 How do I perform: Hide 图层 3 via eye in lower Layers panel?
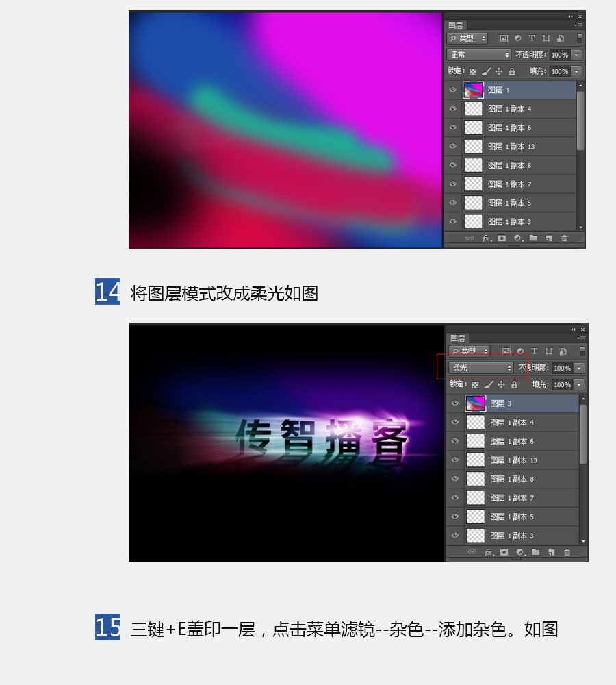(455, 403)
